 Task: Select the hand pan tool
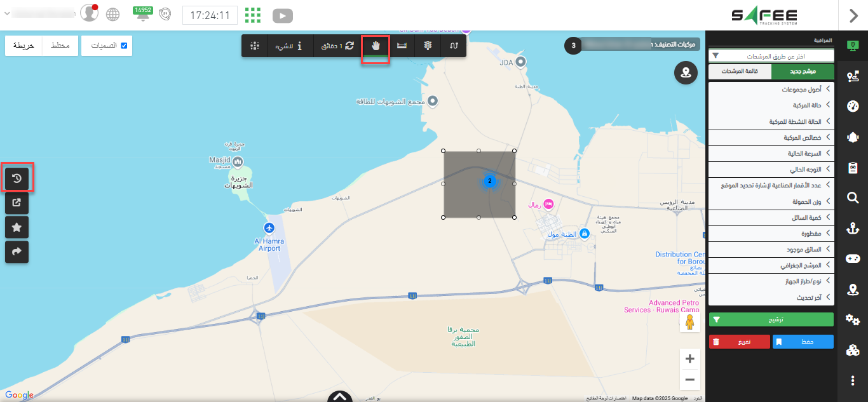375,46
